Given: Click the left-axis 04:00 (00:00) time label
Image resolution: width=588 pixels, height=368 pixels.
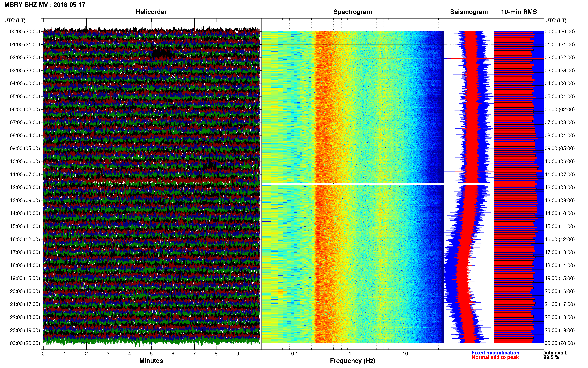Looking at the screenshot, I should point(25,83).
